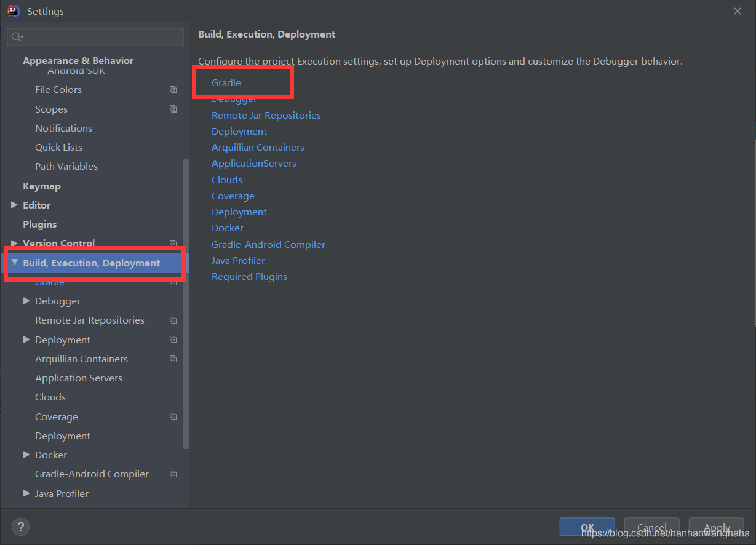Viewport: 756px width, 545px height.
Task: Click the icon beside Remote Jar Repositories
Action: tap(173, 320)
